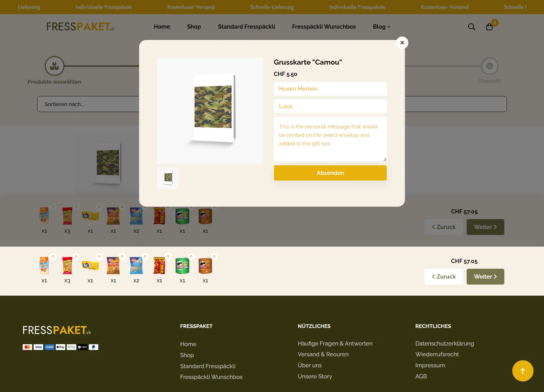The image size is (544, 392).
Task: Click the Produkte auswählen step icon
Action: tap(54, 66)
